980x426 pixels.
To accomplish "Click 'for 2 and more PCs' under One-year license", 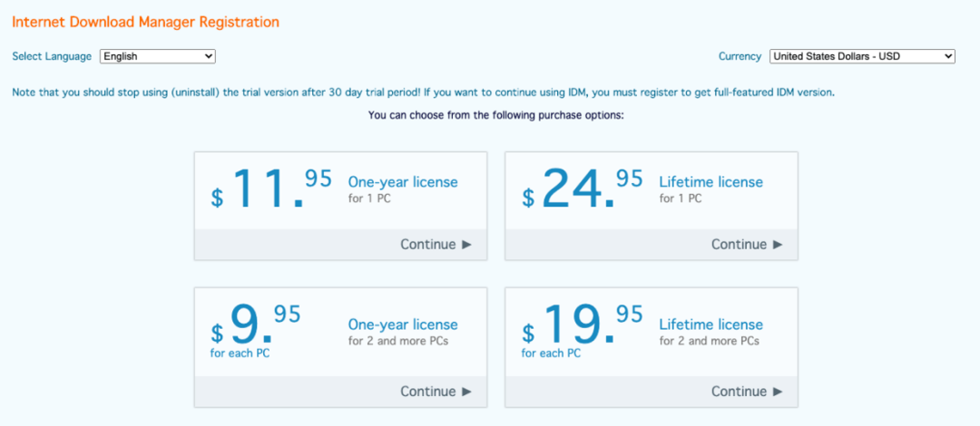I will pyautogui.click(x=397, y=341).
